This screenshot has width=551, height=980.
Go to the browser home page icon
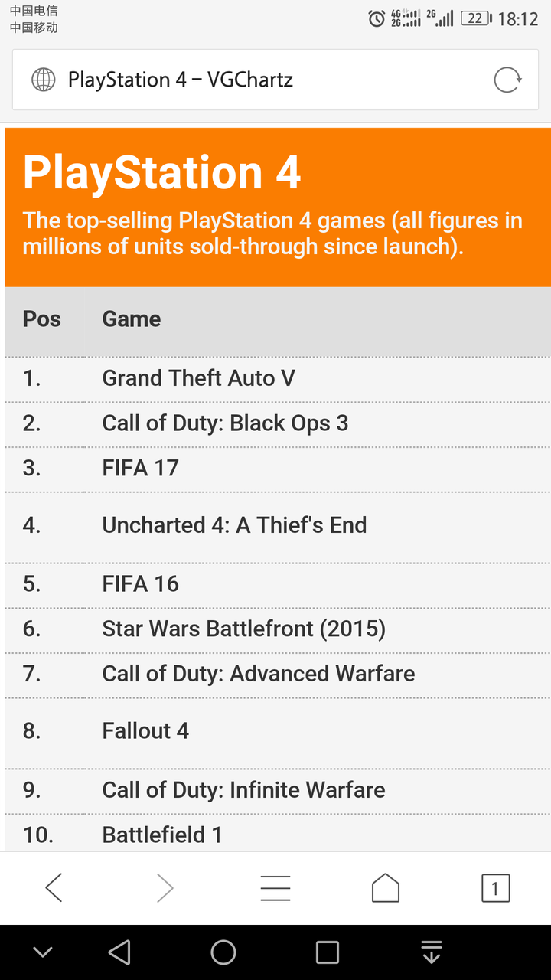coord(386,888)
